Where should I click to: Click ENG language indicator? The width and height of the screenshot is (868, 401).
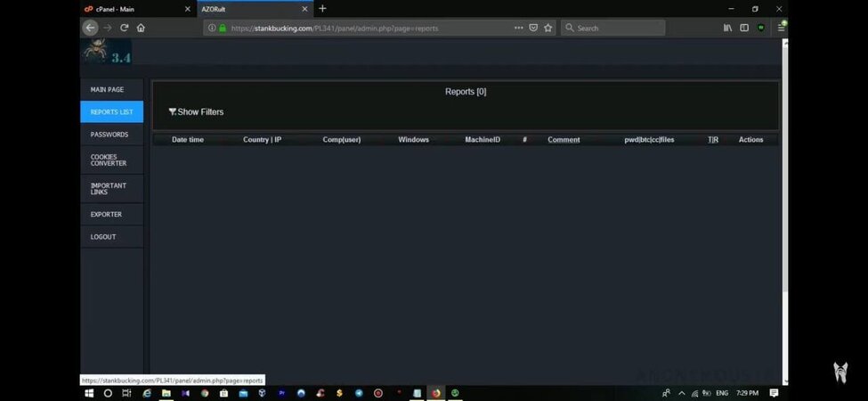pos(721,393)
